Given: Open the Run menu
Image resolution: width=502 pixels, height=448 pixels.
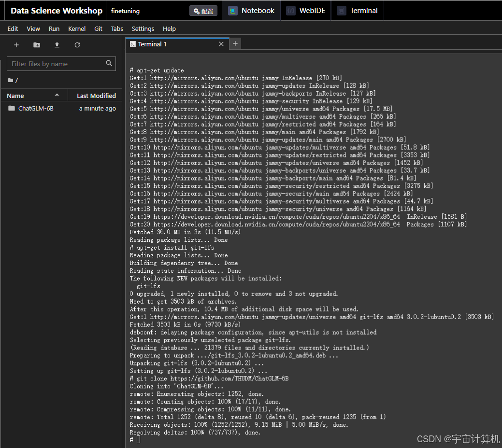Looking at the screenshot, I should [54, 29].
